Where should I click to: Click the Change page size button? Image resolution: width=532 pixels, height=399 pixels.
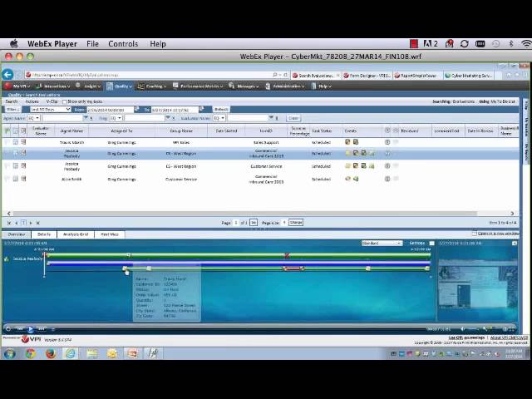pos(296,223)
